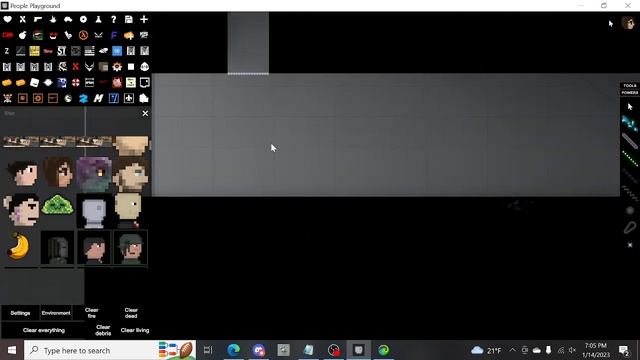Open the Vehicles car category
The width and height of the screenshot is (640, 360).
coord(68,19)
